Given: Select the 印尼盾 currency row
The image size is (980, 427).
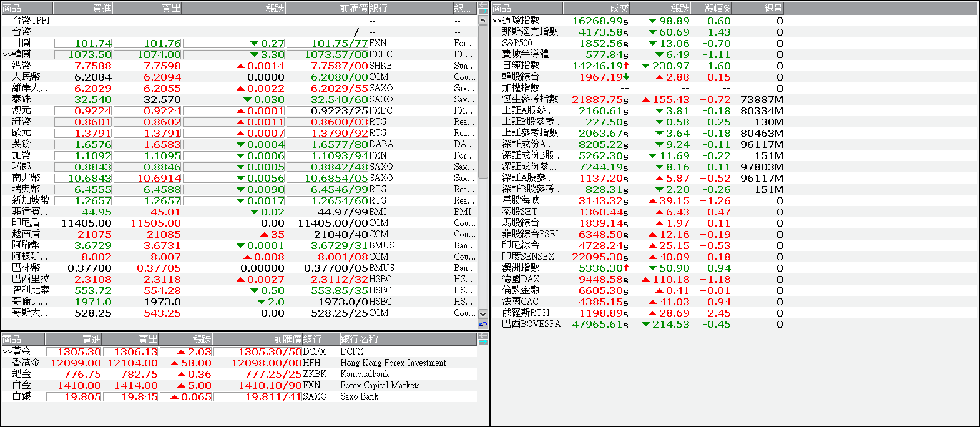Looking at the screenshot, I should pos(239,223).
